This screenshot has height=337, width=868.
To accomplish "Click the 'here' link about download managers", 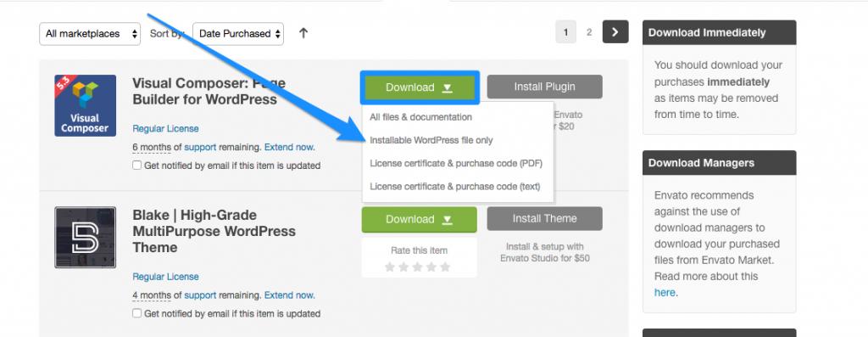I will [665, 293].
